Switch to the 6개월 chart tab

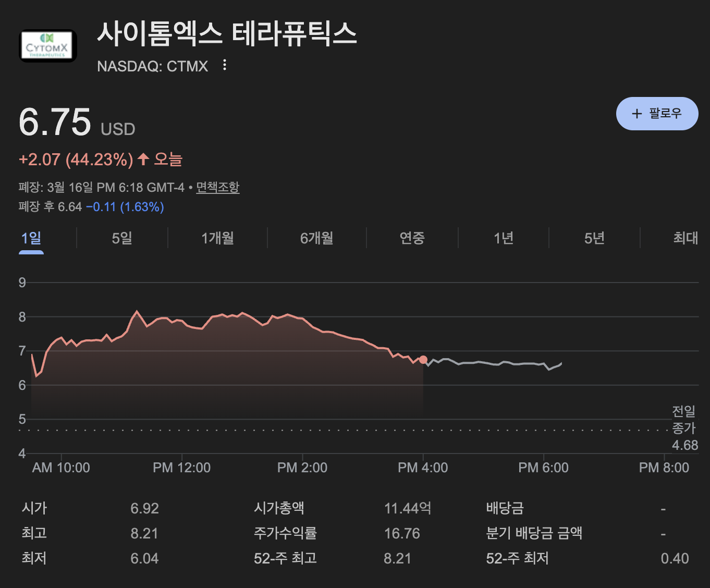[316, 238]
